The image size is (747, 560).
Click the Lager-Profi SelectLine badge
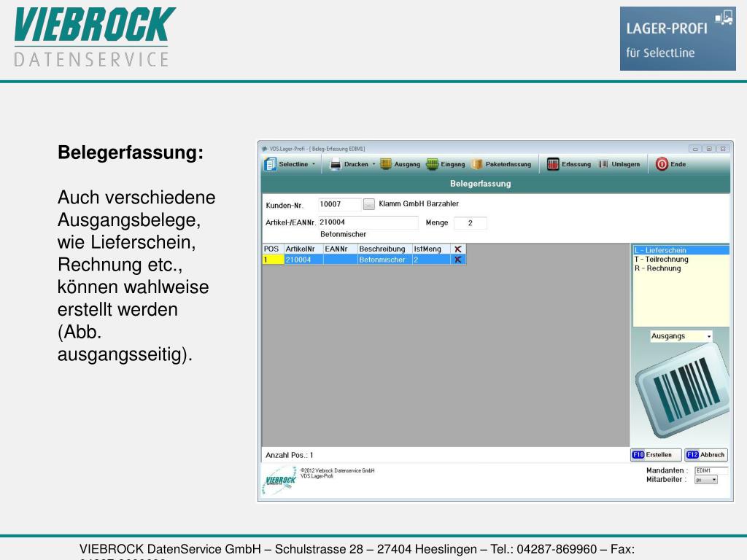678,39
